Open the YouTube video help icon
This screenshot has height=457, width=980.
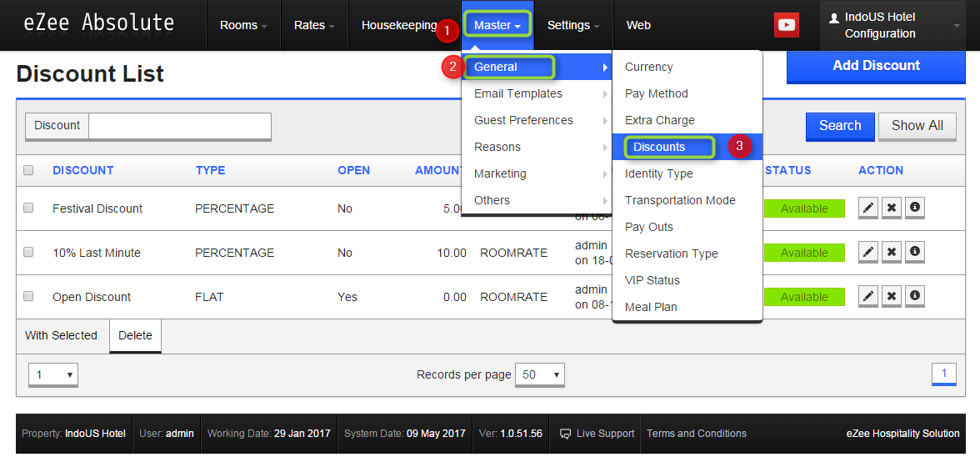[787, 25]
